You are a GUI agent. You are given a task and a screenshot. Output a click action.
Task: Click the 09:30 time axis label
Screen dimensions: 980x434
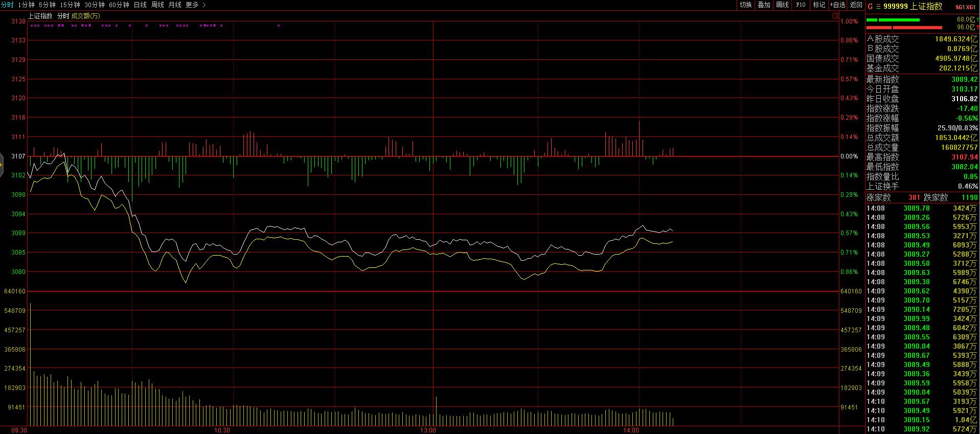(x=19, y=430)
